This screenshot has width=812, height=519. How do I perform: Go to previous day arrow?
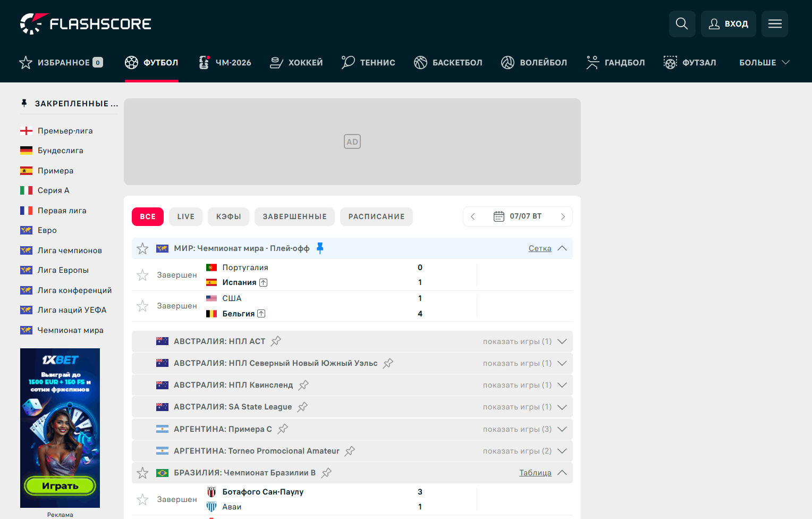tap(472, 216)
